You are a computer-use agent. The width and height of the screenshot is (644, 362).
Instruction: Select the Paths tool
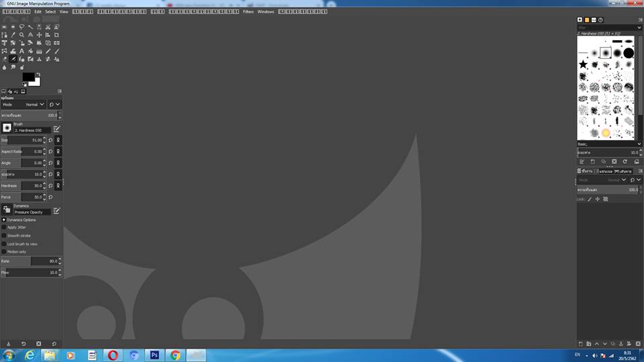4,35
